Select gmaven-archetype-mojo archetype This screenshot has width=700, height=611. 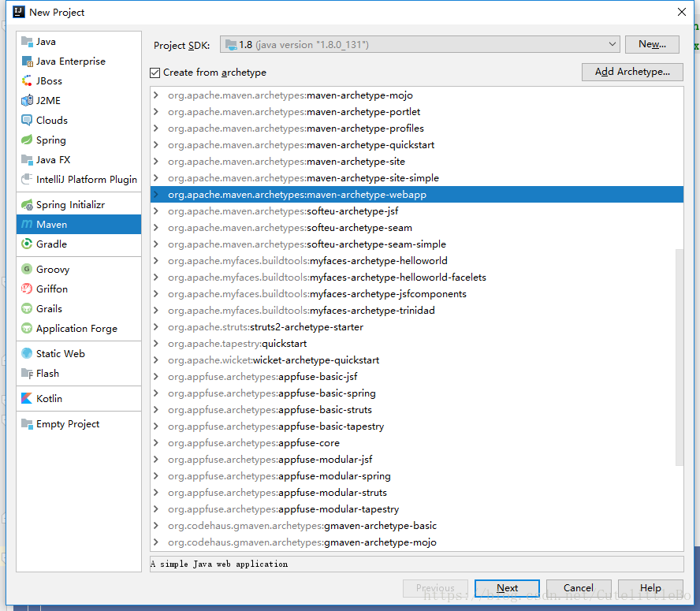(416, 542)
